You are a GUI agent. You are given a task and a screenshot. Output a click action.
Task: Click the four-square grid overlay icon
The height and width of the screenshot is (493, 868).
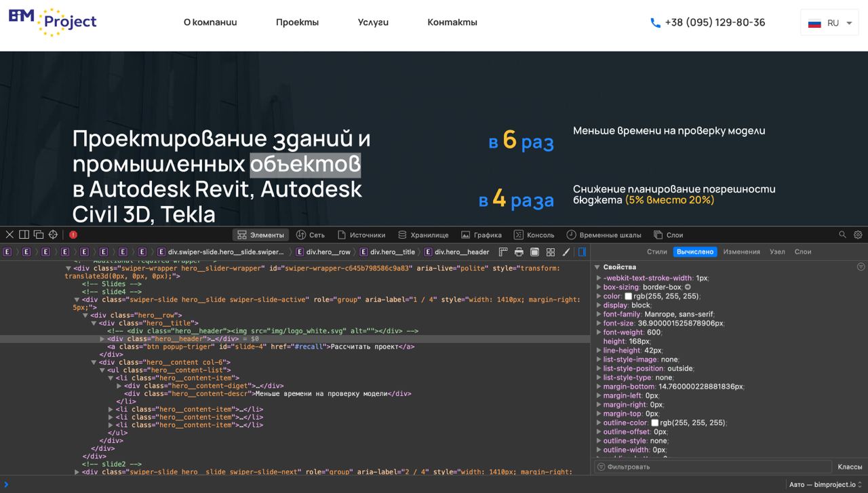[550, 252]
